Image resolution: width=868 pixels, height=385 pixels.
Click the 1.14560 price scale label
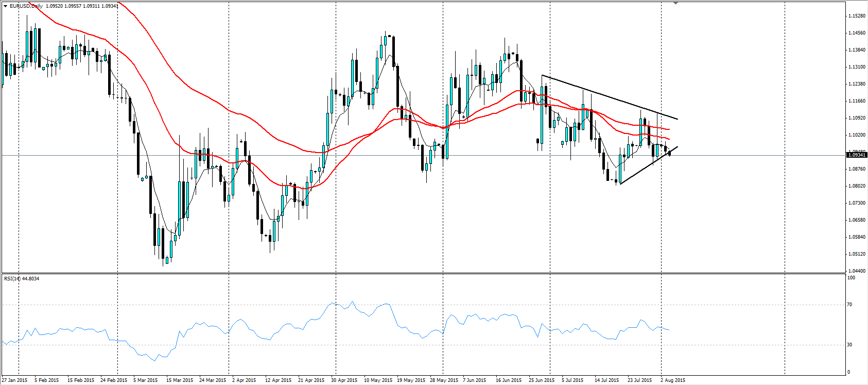857,33
